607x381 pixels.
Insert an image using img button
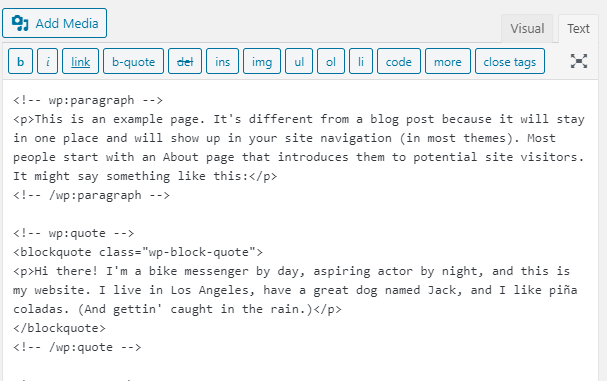pos(262,61)
